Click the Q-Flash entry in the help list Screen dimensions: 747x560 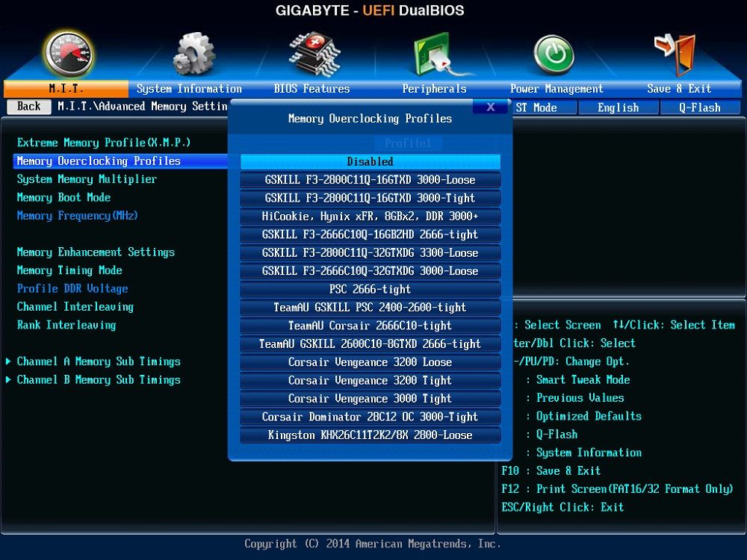pos(552,435)
